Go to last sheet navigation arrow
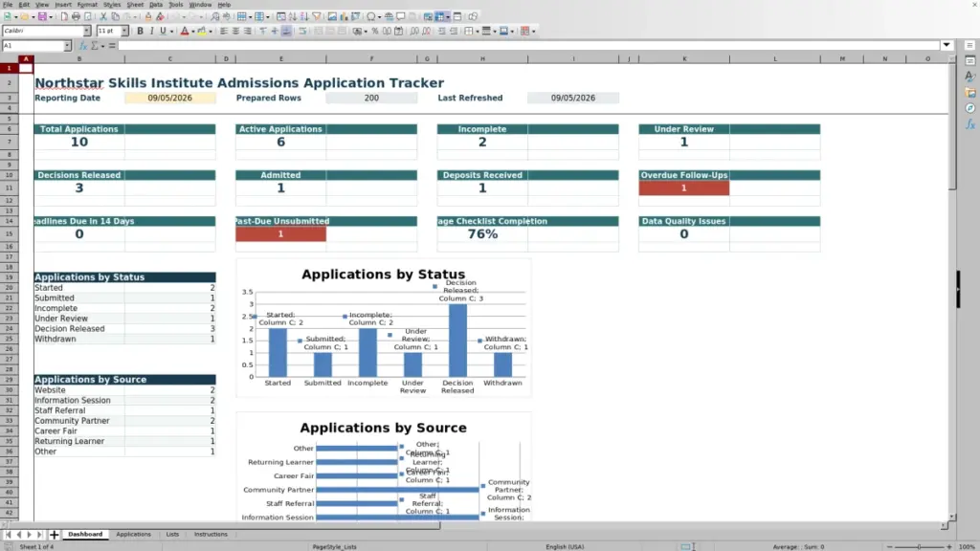The image size is (980, 551). click(x=39, y=535)
